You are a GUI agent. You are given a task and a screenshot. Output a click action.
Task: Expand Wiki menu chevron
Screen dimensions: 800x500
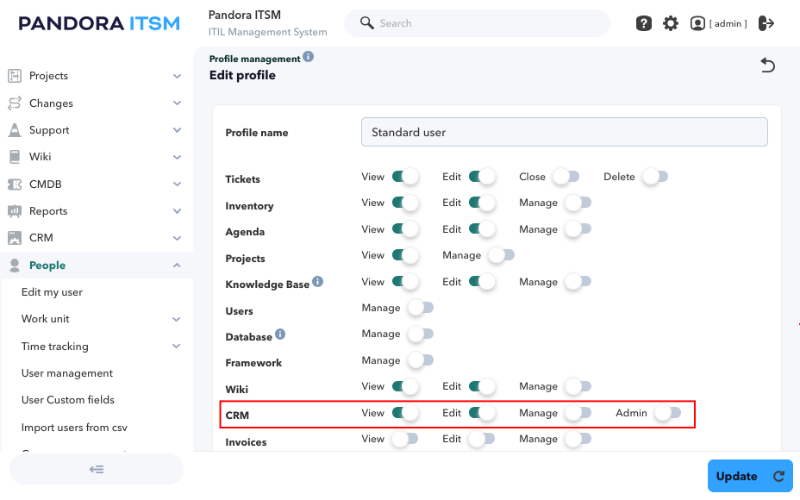[177, 157]
